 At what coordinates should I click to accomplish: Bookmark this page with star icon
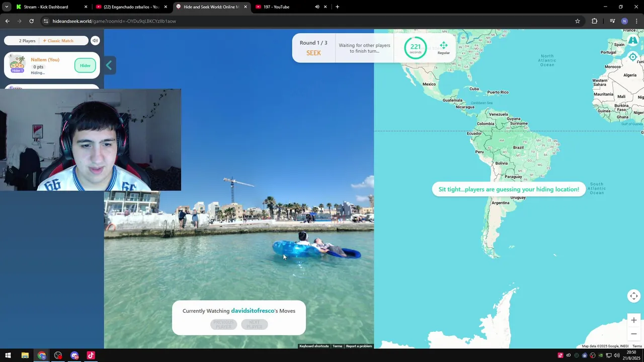coord(578,21)
